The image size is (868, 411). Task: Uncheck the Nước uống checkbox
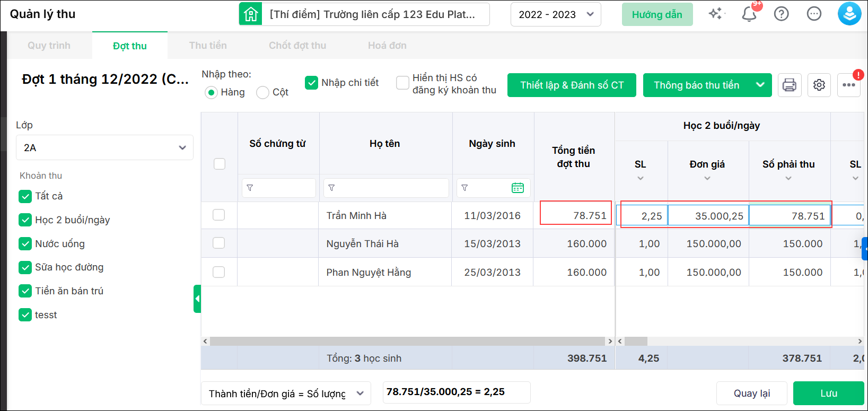tap(25, 243)
